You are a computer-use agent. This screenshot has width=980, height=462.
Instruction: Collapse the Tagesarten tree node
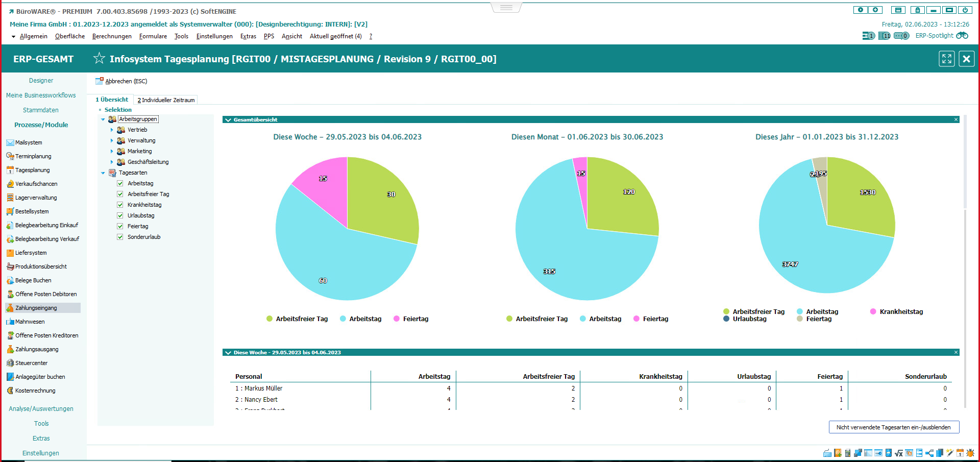pyautogui.click(x=103, y=173)
